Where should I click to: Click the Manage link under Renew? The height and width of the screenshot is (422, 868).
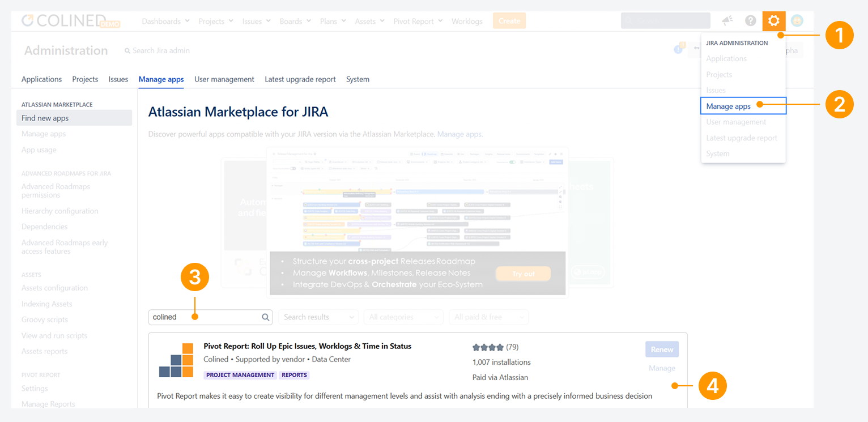click(662, 368)
